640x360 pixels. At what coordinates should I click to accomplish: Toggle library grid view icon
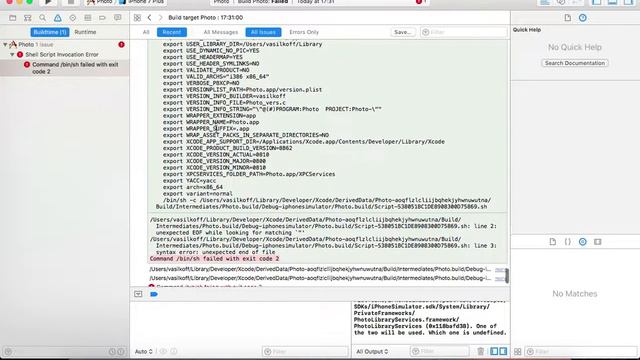tap(517, 351)
